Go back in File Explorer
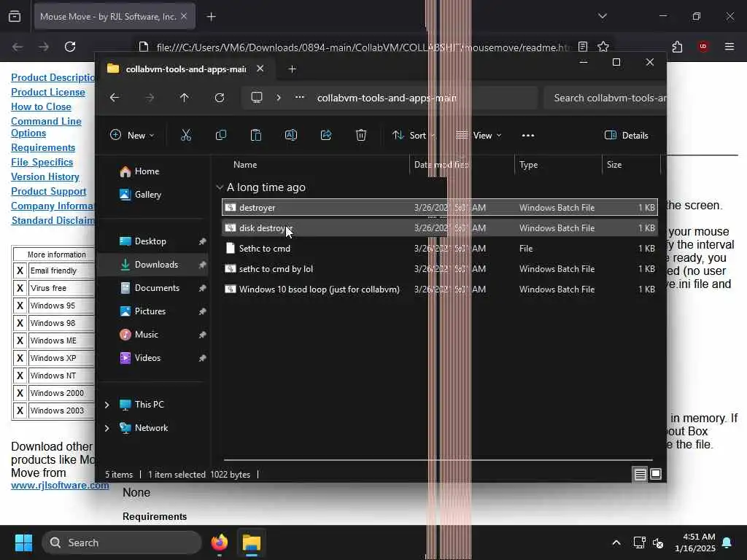 (x=115, y=98)
